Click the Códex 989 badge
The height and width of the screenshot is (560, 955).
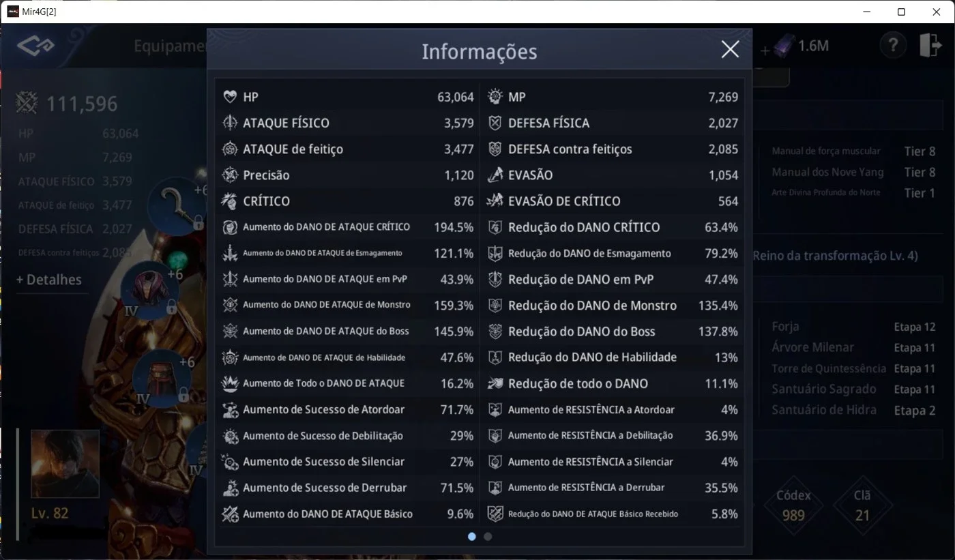[x=793, y=505]
